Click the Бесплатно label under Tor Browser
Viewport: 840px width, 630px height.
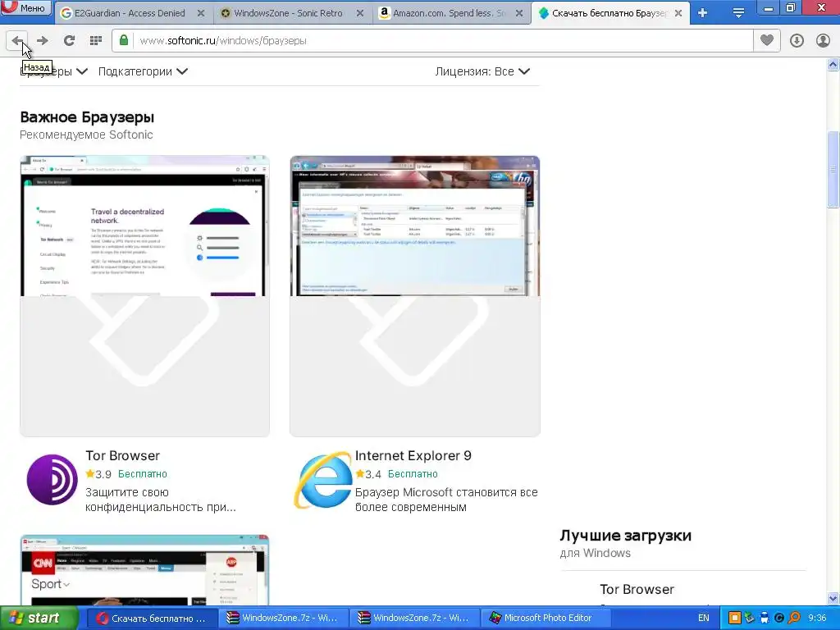[x=143, y=474]
